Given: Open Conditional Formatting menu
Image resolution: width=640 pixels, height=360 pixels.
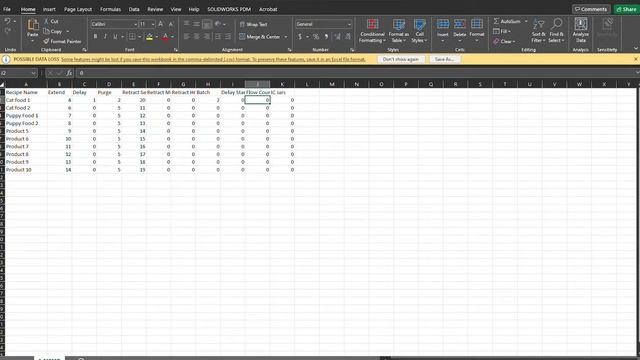Looking at the screenshot, I should [372, 31].
